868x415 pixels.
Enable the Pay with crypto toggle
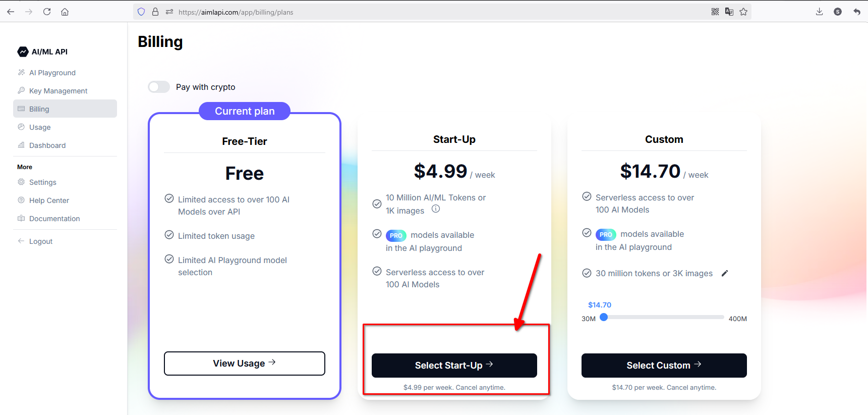(x=159, y=87)
